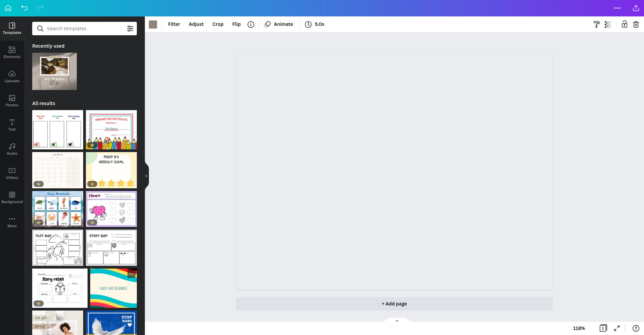Click the + Add page button
Viewport: 644px width, 335px height.
pos(394,304)
